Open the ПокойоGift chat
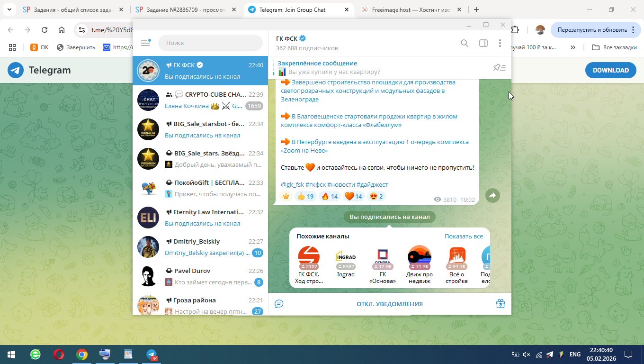Image resolution: width=644 pixels, height=364 pixels. (x=200, y=188)
